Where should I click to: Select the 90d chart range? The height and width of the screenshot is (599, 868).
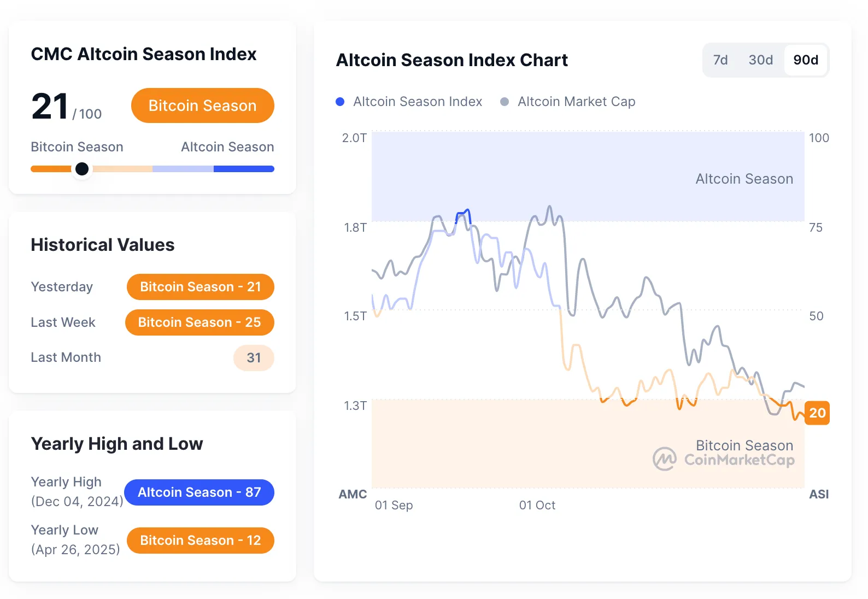coord(806,60)
